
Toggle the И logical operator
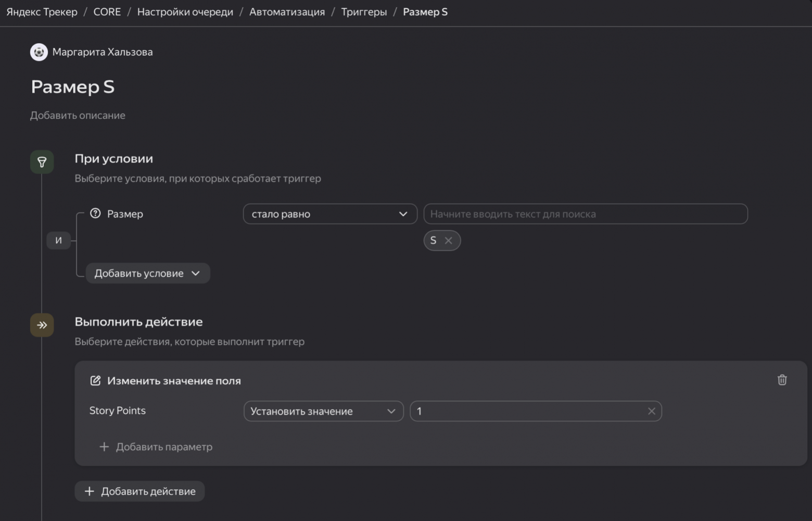pyautogui.click(x=58, y=240)
